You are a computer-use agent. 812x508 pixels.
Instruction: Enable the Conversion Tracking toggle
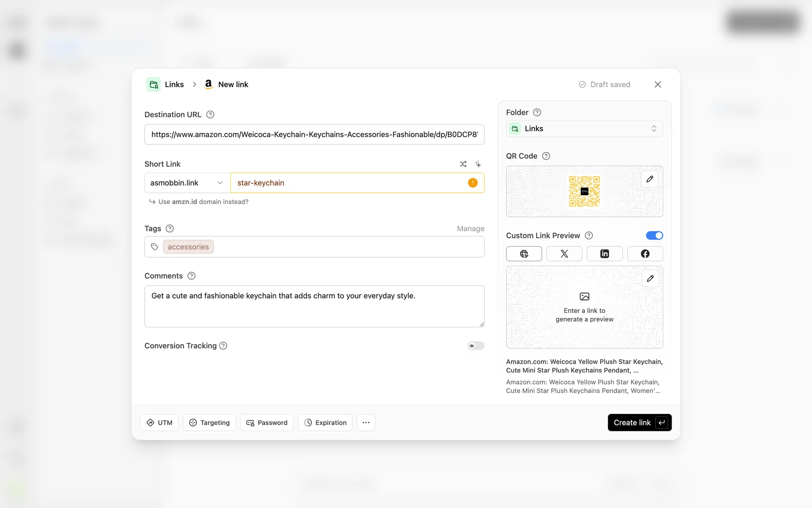pos(476,346)
